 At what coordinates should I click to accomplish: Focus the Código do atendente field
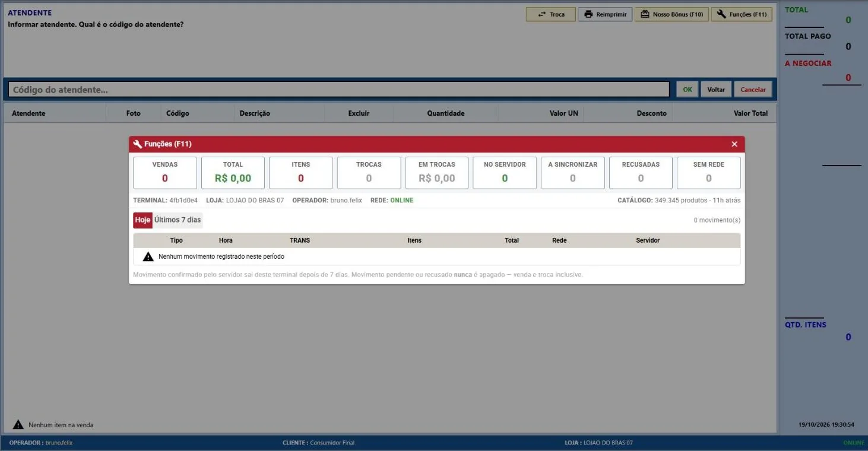point(338,90)
